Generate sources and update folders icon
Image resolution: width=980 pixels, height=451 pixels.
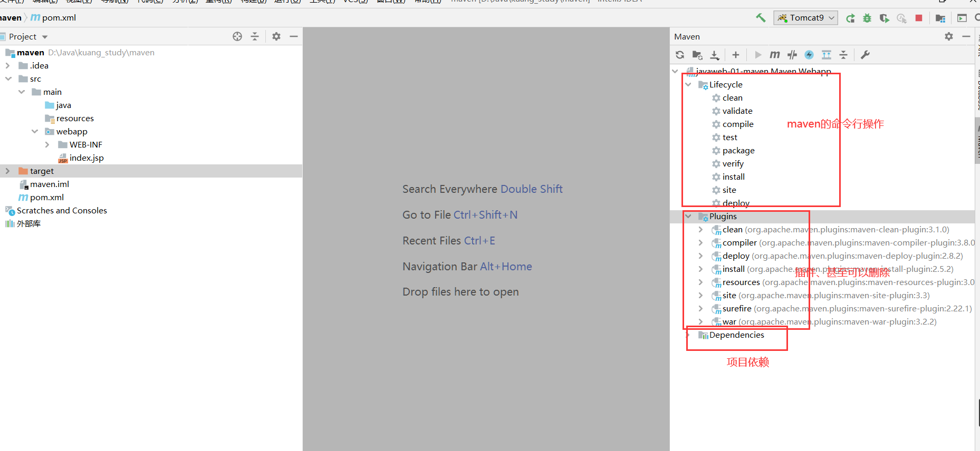click(x=697, y=55)
